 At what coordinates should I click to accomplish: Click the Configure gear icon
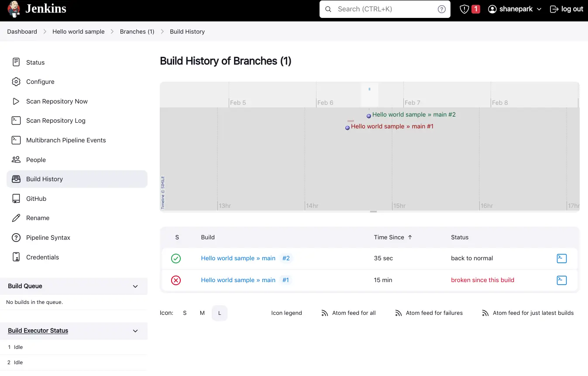point(16,82)
